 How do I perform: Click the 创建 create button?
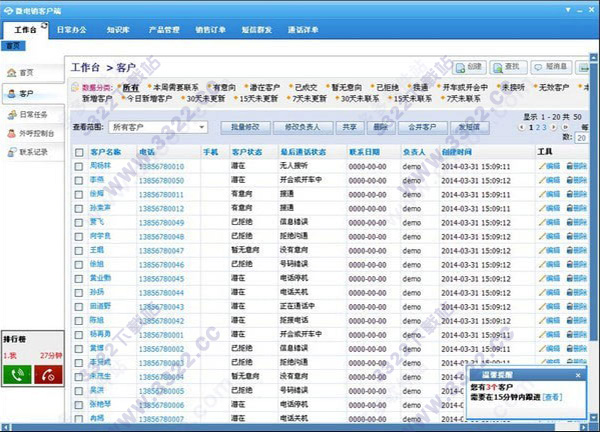[x=470, y=67]
